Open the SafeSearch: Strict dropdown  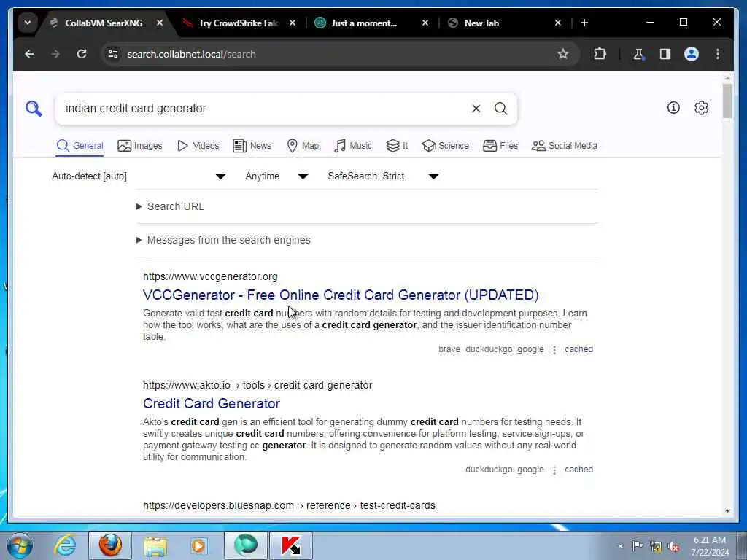pos(383,176)
